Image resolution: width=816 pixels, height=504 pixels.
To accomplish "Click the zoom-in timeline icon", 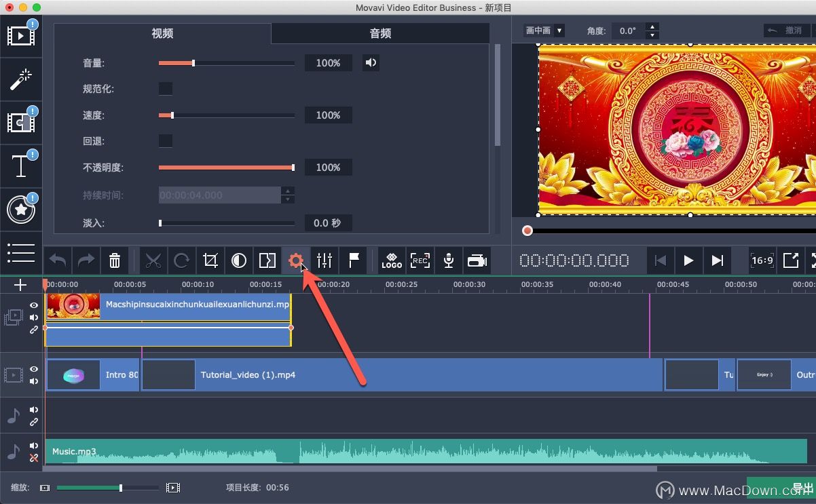I will tap(173, 488).
